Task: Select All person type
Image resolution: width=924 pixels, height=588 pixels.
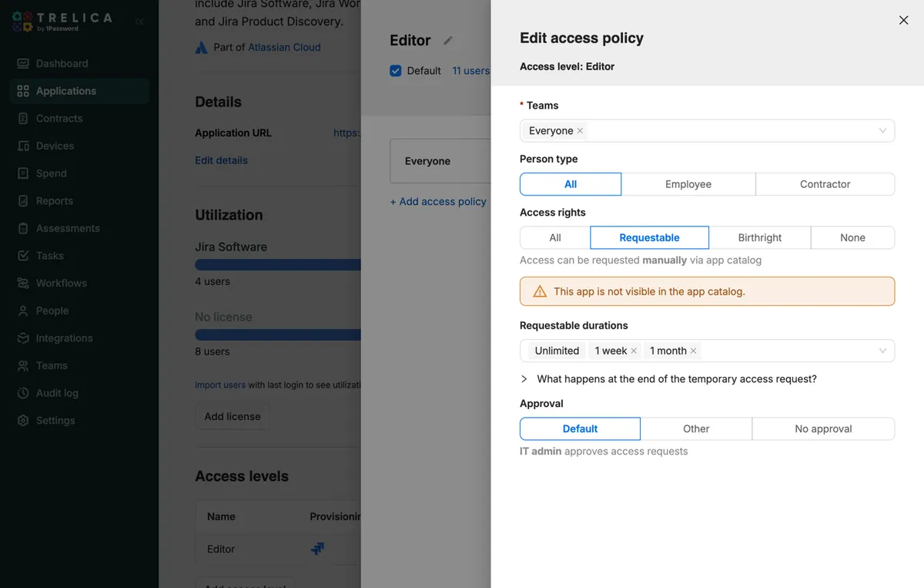Action: 571,184
